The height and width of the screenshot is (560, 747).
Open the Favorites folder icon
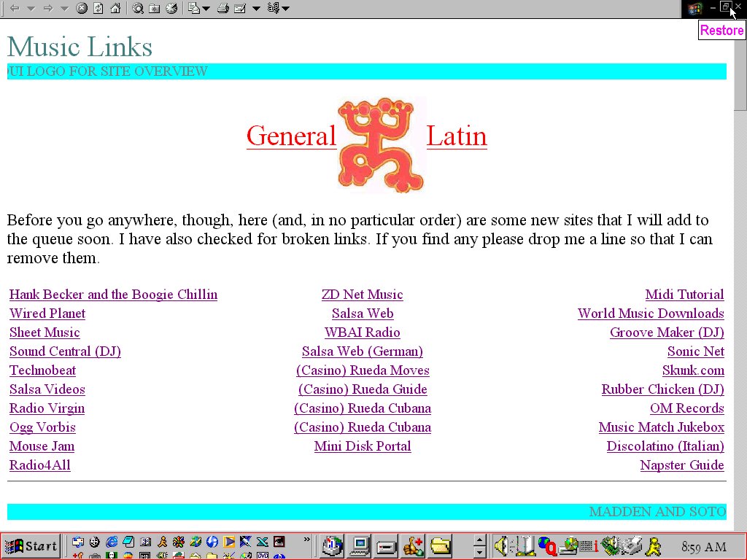pyautogui.click(x=154, y=9)
